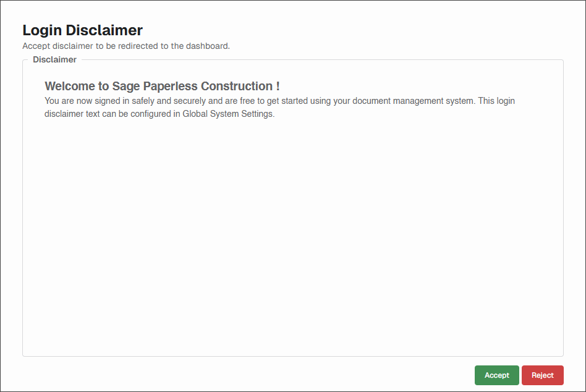586x392 pixels.
Task: Click the phrase 'Global System Settings'
Action: [228, 114]
